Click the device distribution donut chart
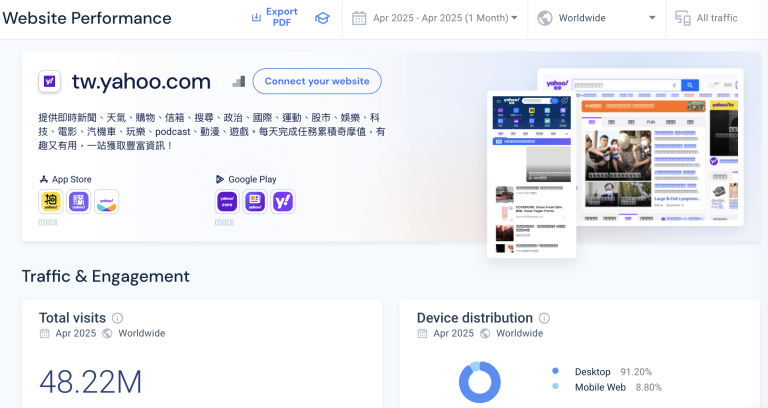Viewport: 768px width, 408px height. pyautogui.click(x=480, y=382)
